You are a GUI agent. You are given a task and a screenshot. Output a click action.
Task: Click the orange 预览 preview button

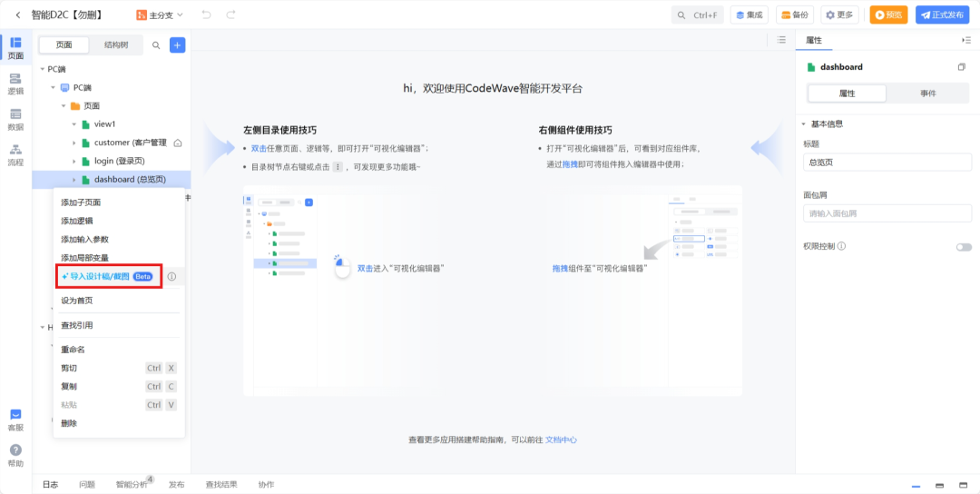(888, 15)
